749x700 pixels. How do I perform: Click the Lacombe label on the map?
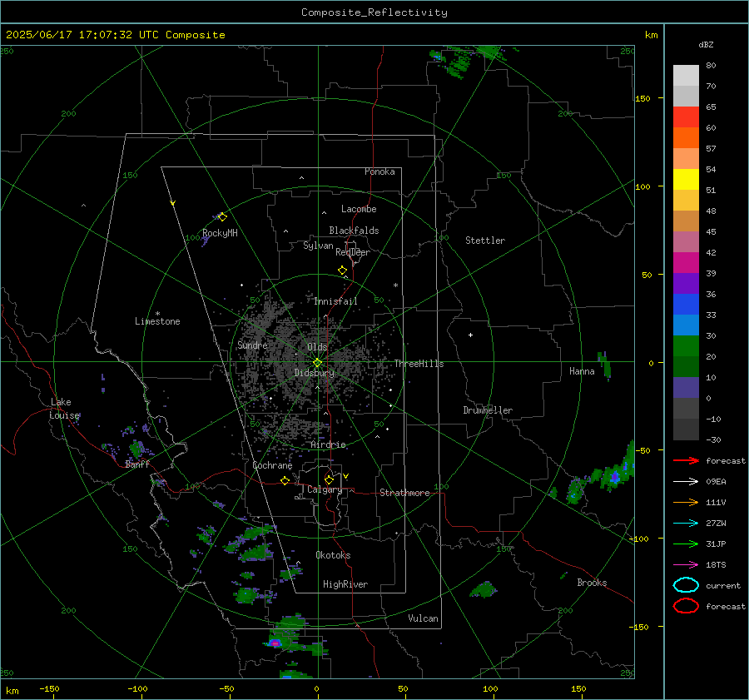point(359,209)
